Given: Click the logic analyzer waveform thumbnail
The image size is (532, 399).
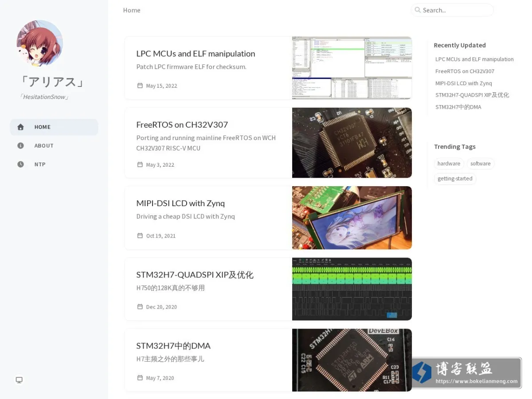Looking at the screenshot, I should (352, 289).
